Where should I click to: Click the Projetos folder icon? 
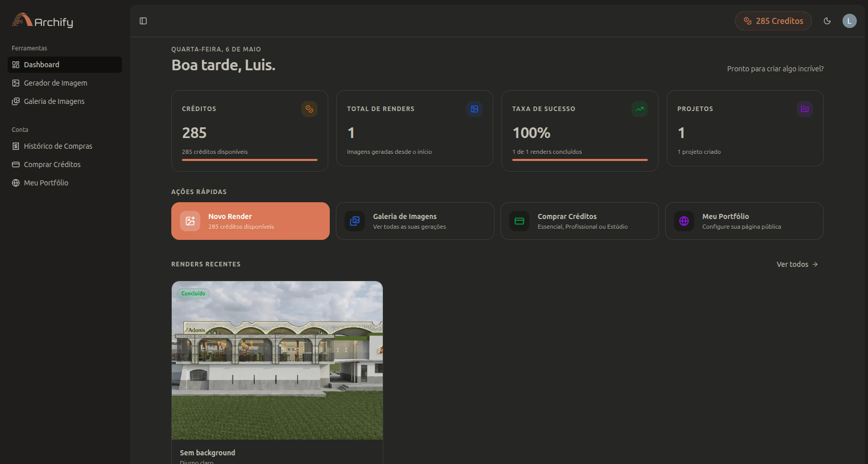coord(805,109)
